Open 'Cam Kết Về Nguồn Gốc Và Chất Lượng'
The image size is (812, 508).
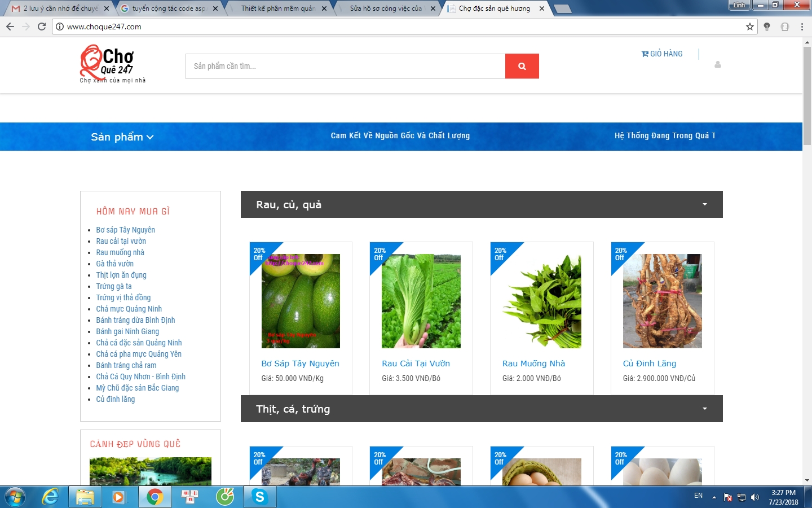(400, 135)
